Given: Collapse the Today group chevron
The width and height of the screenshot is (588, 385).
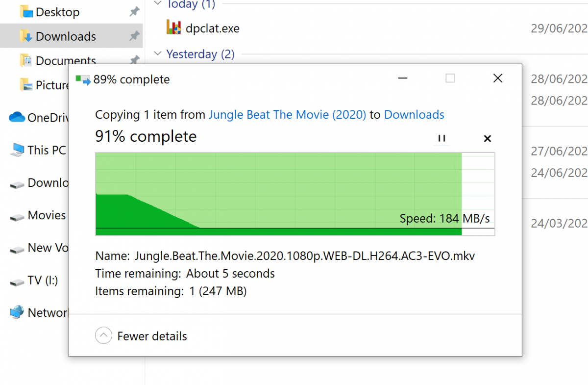Looking at the screenshot, I should coord(157,4).
